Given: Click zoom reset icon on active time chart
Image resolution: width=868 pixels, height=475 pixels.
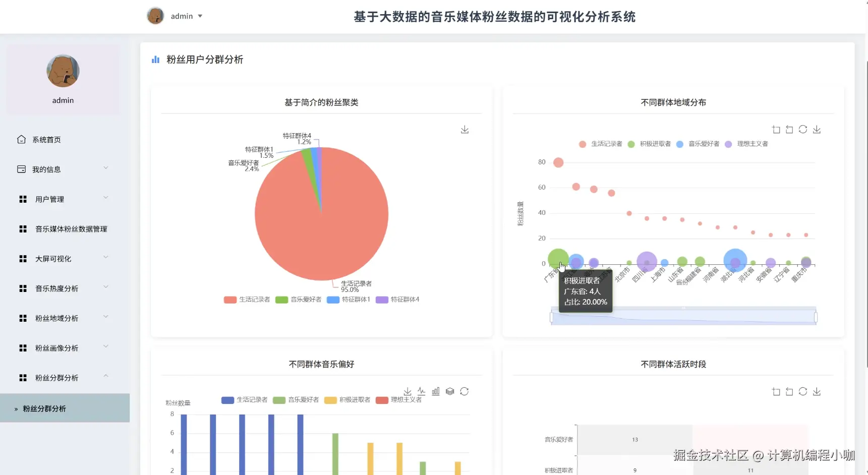Looking at the screenshot, I should (789, 391).
